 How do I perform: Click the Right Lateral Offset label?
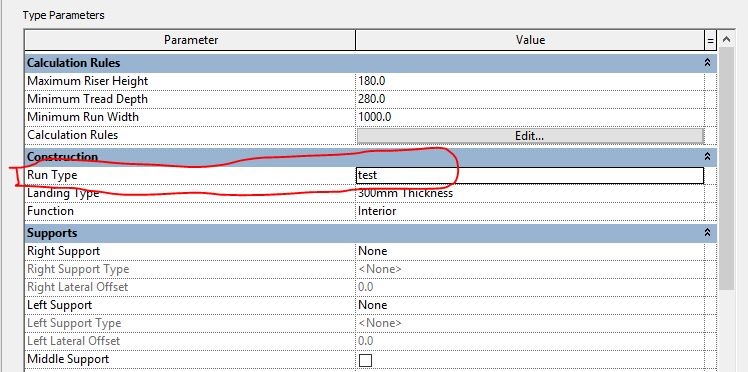[78, 287]
